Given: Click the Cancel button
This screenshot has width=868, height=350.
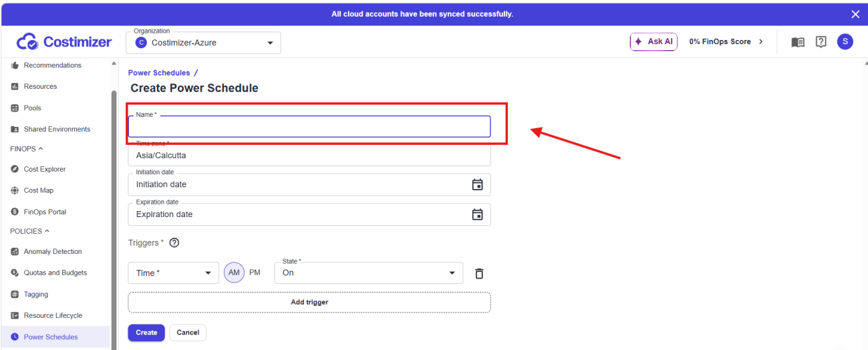Looking at the screenshot, I should click(x=188, y=333).
